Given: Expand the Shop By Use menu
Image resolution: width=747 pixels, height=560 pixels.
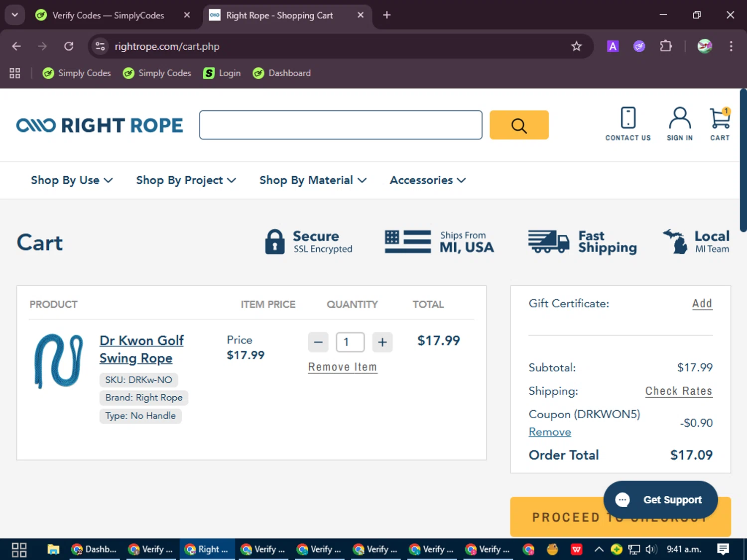Looking at the screenshot, I should (x=72, y=180).
